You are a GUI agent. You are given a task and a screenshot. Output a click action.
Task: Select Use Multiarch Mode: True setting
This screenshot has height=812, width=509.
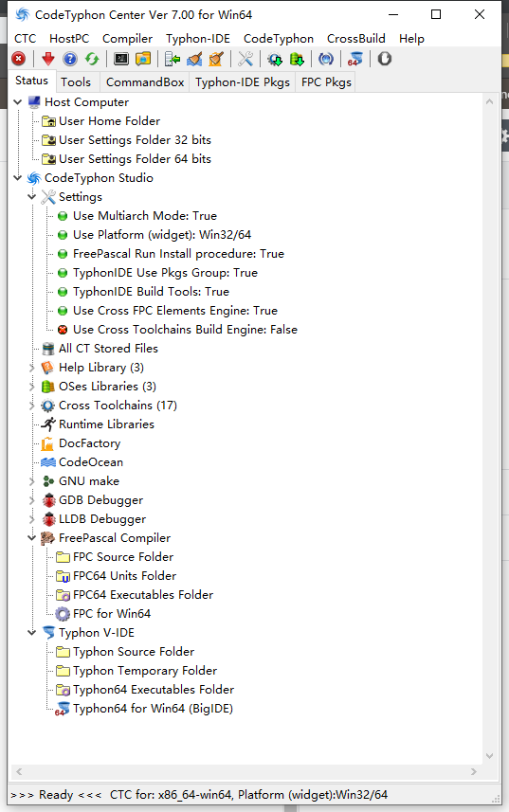point(144,216)
